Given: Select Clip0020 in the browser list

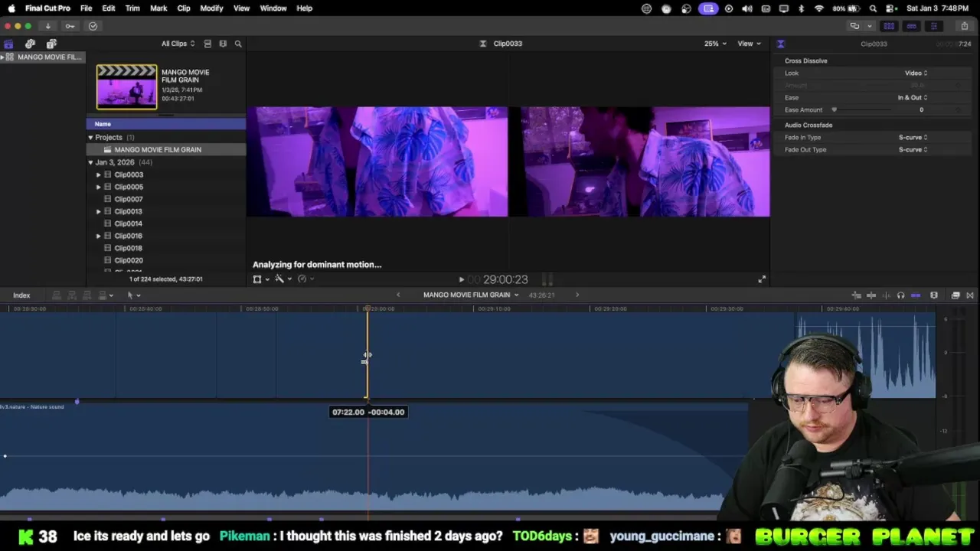Looking at the screenshot, I should (166, 260).
